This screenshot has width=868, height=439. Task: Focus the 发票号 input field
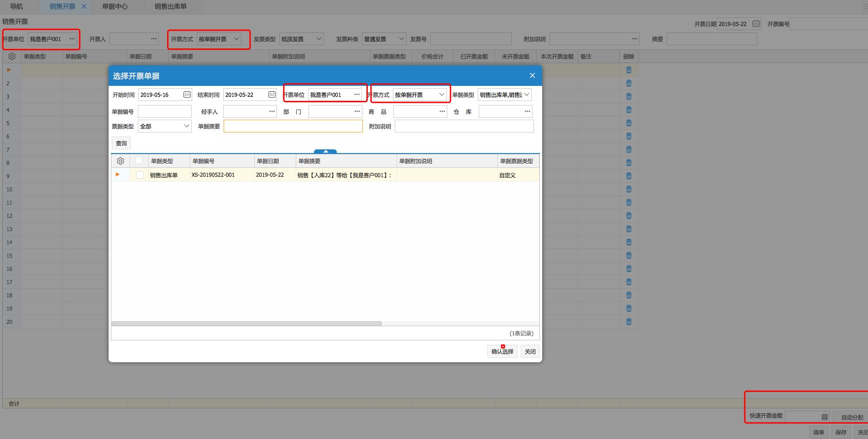(471, 39)
